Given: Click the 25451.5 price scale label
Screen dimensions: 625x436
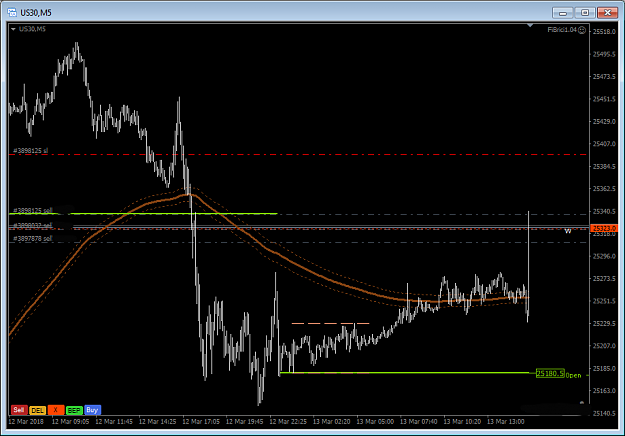Looking at the screenshot, I should click(x=604, y=99).
